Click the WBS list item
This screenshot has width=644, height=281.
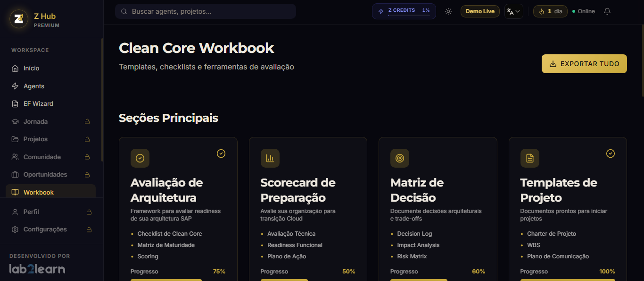[x=534, y=245]
